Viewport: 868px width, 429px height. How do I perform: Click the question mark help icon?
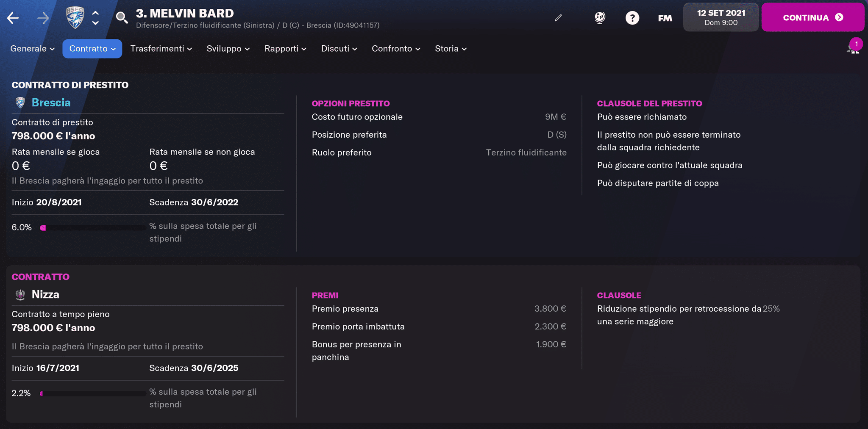point(632,18)
